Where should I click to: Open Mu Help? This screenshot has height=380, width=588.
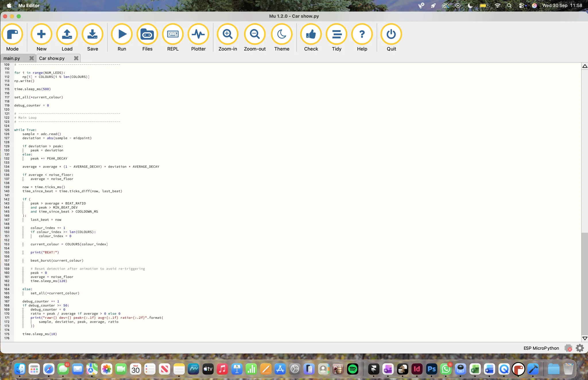tap(362, 37)
